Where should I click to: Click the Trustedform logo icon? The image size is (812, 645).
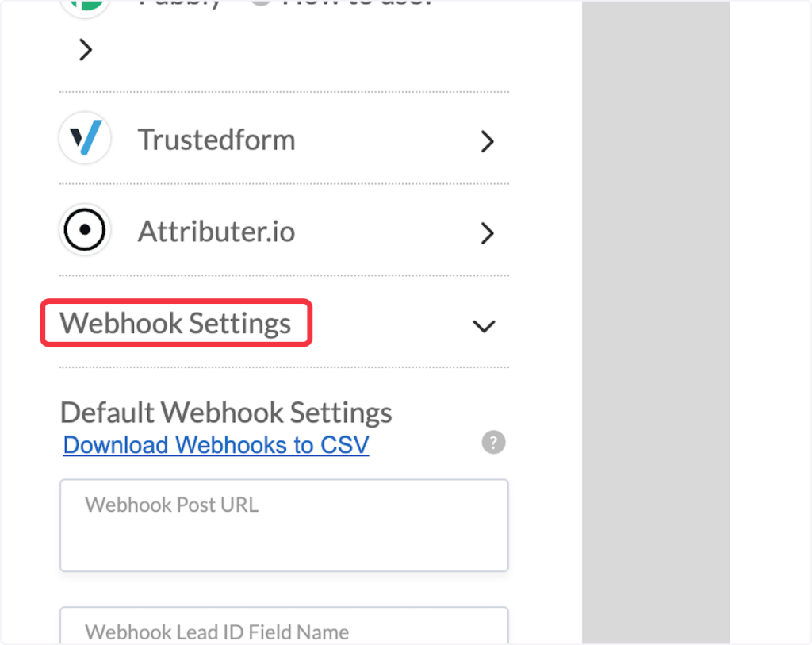tap(85, 139)
